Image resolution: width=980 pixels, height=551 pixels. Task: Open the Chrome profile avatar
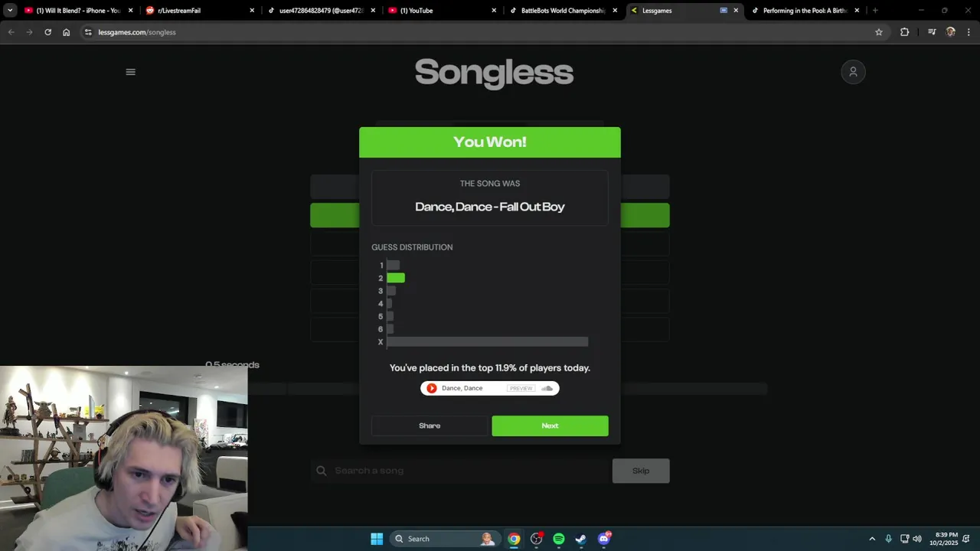pyautogui.click(x=951, y=32)
